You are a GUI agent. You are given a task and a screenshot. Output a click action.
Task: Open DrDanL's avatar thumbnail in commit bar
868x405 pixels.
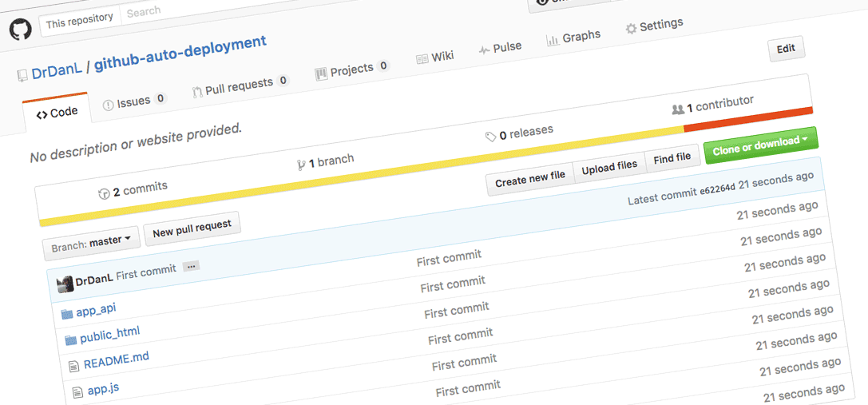[x=65, y=284]
